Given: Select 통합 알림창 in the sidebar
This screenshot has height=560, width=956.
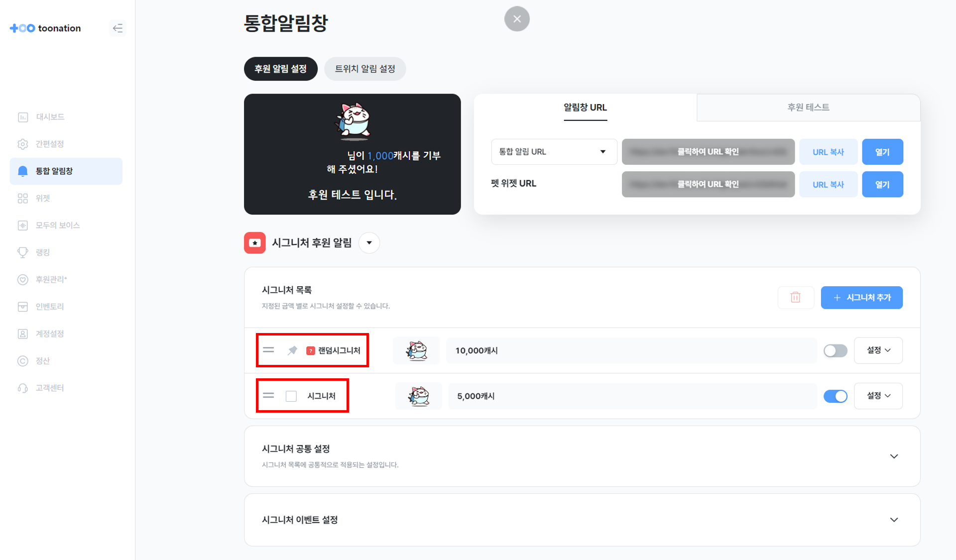Looking at the screenshot, I should pyautogui.click(x=66, y=171).
